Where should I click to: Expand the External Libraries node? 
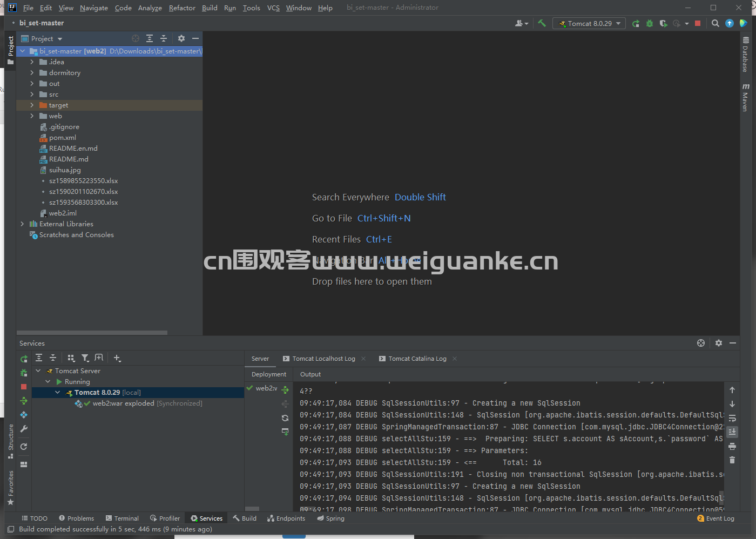(22, 224)
